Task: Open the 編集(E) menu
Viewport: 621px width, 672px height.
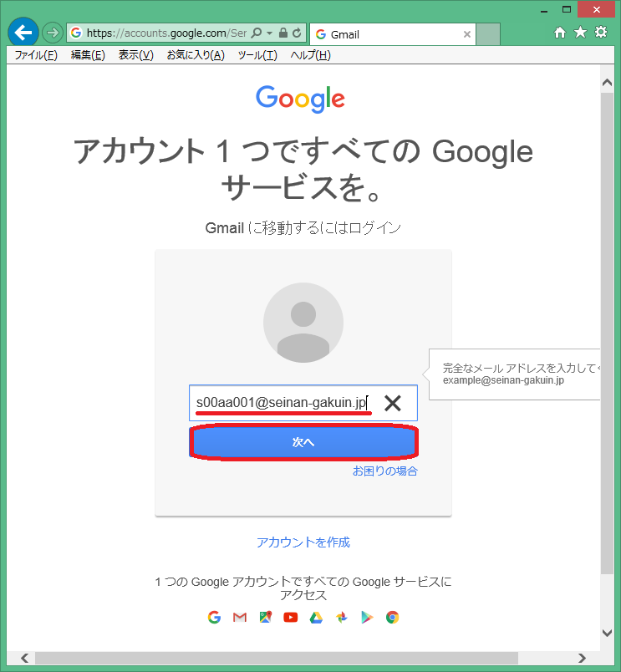Action: 88,55
